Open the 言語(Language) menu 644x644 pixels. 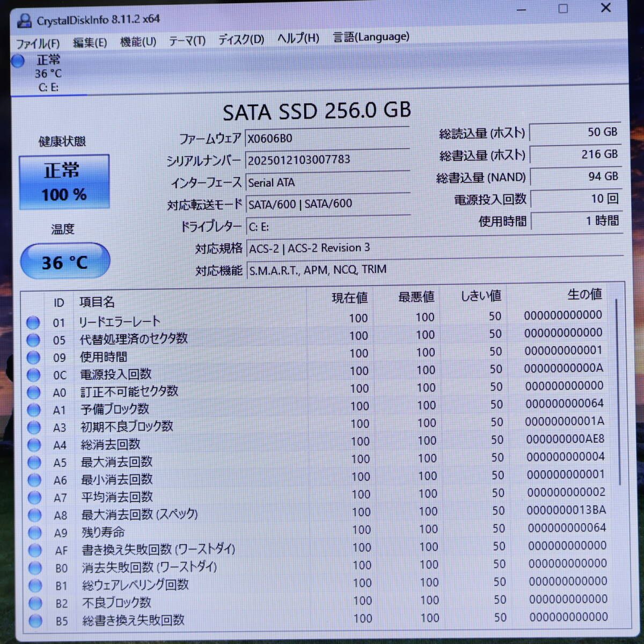click(x=371, y=37)
